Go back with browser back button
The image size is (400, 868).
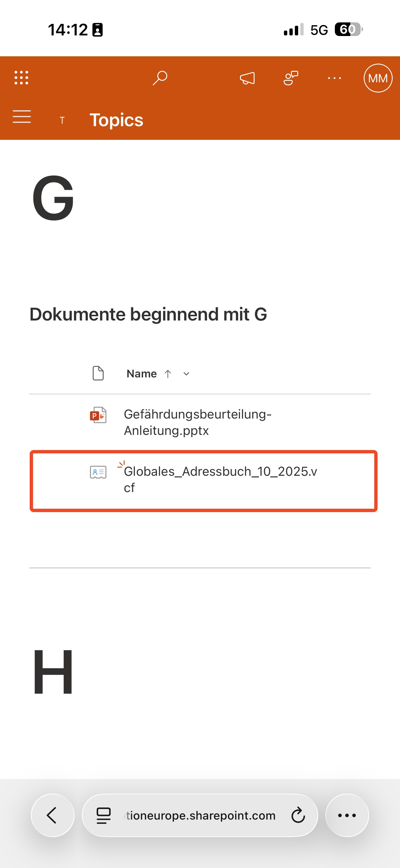(x=53, y=815)
